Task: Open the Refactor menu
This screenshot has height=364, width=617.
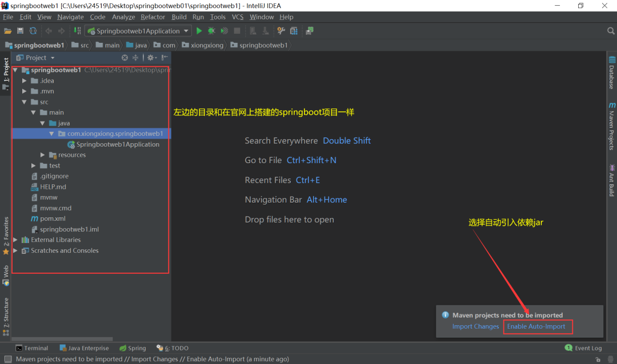Action: coord(153,17)
